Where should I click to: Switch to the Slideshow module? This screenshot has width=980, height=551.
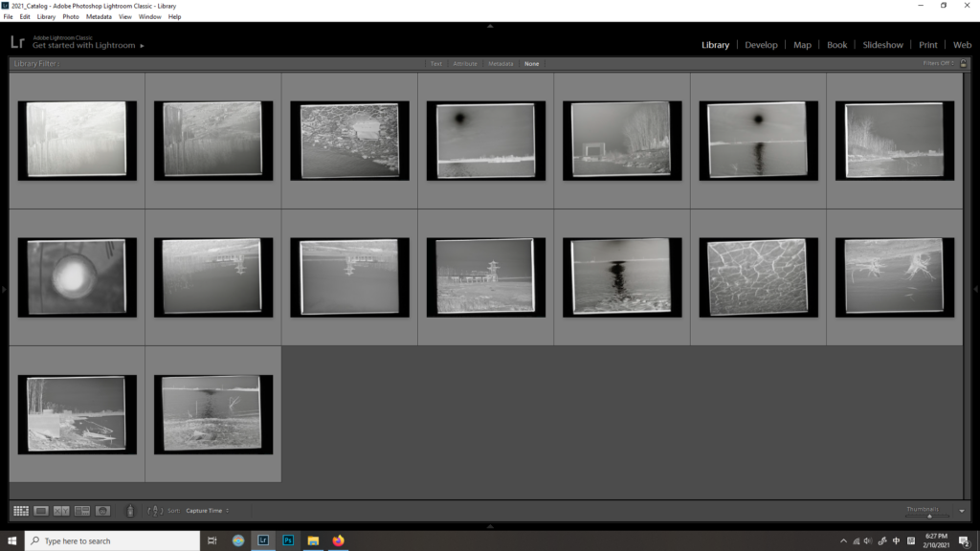click(882, 45)
